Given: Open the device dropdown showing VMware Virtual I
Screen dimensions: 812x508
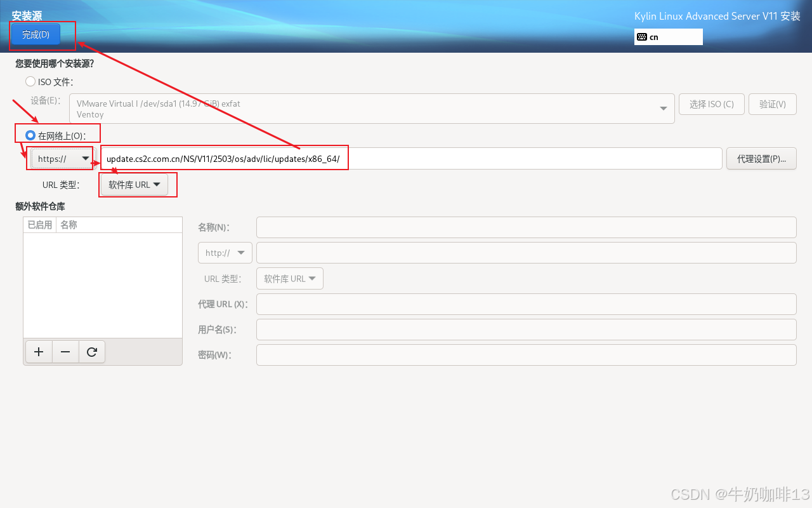Looking at the screenshot, I should point(372,109).
